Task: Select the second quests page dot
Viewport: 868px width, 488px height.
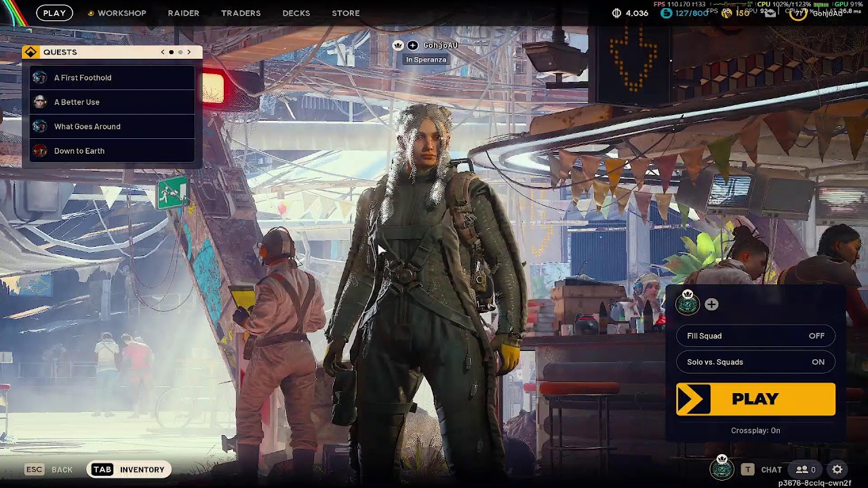Action: [x=180, y=52]
